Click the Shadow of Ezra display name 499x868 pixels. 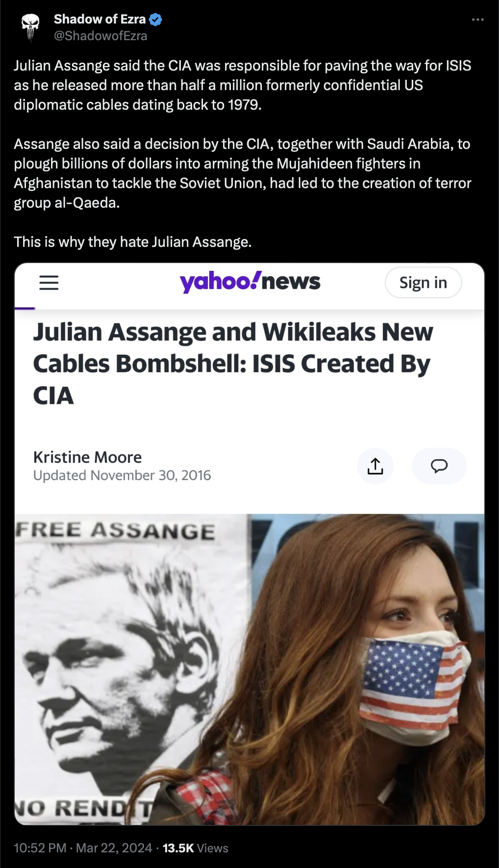pos(100,19)
